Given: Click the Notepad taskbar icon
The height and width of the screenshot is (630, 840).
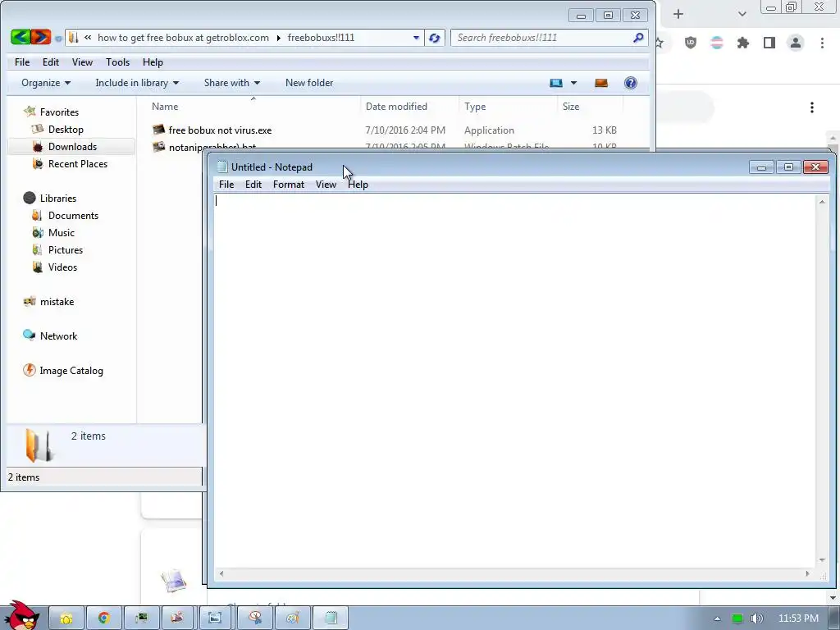Looking at the screenshot, I should (331, 619).
